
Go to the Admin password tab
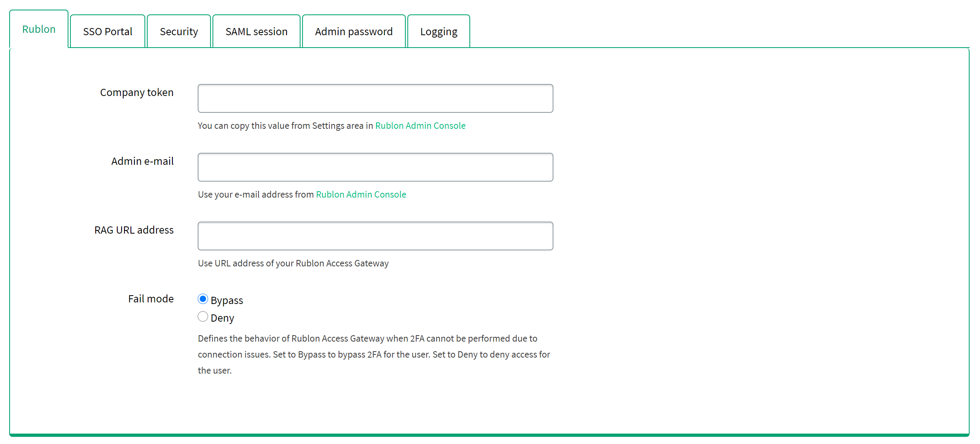354,32
